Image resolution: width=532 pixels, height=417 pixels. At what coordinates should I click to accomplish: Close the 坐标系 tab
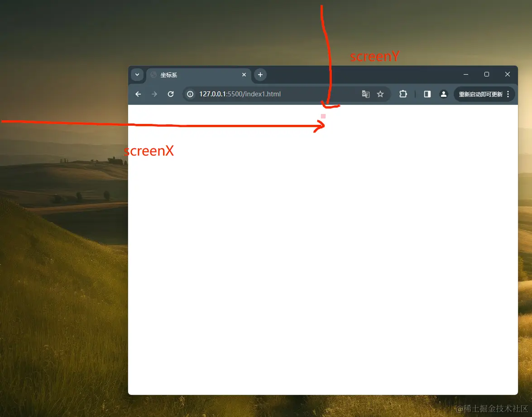pos(244,75)
